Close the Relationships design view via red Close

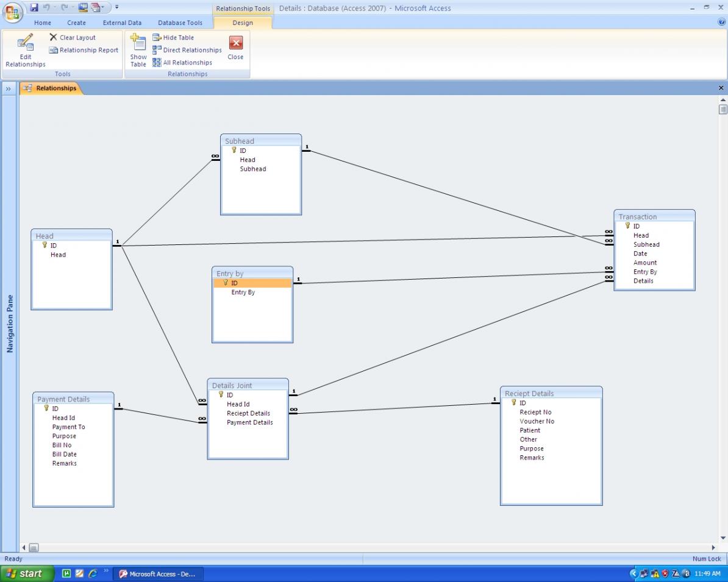click(x=235, y=48)
